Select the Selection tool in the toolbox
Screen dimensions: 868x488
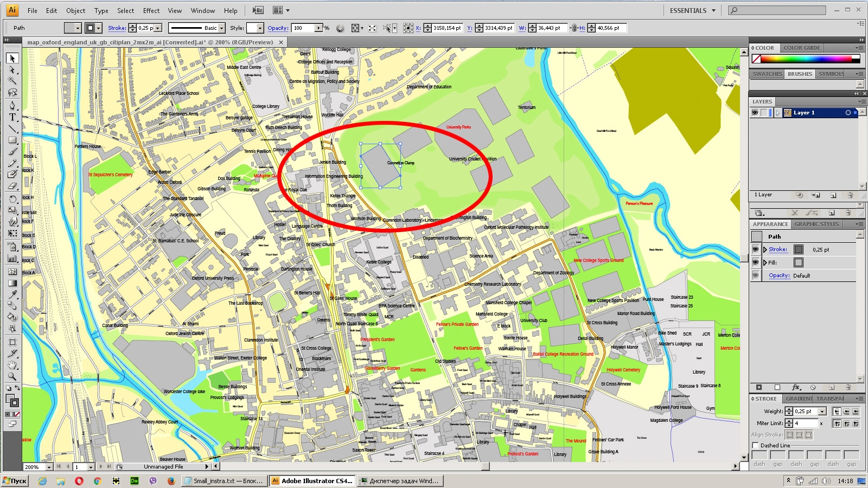[12, 58]
